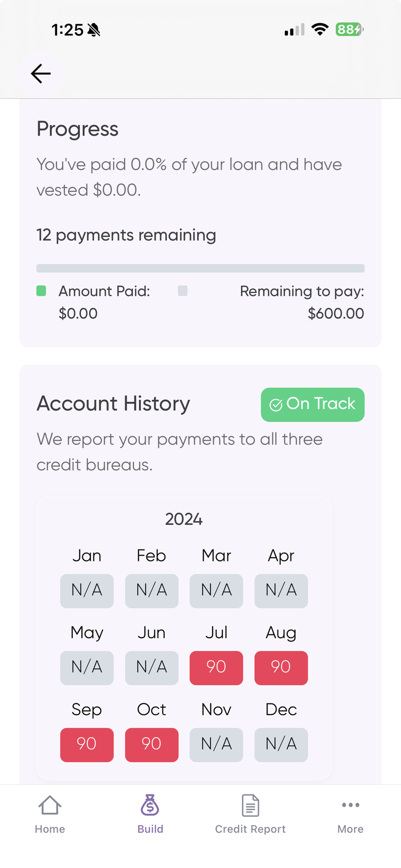Tap the January N/A cell

[87, 591]
